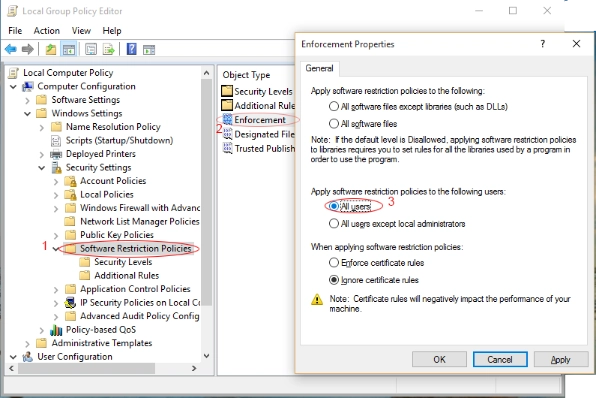Click the Deployed Printers printer icon

coord(56,154)
